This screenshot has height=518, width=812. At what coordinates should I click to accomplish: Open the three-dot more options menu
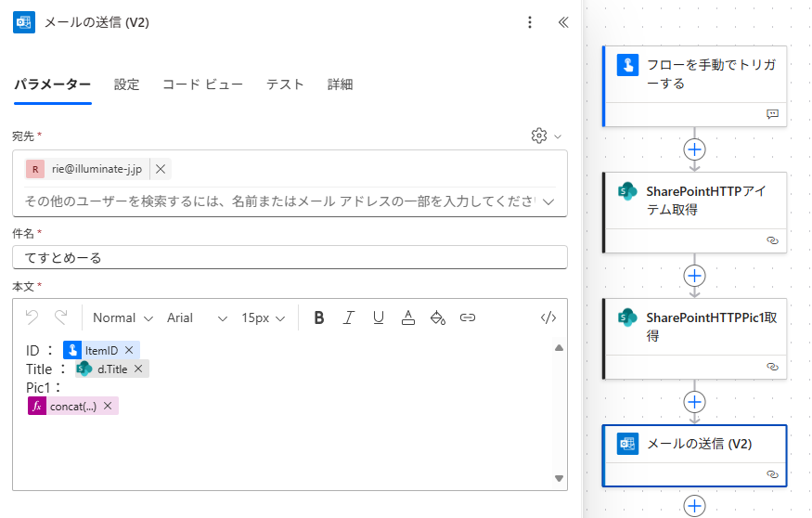[x=530, y=22]
